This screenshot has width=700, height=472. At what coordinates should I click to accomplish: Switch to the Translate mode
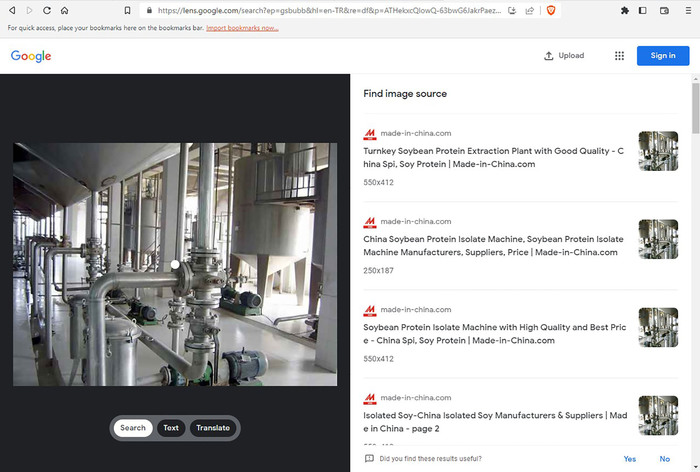click(x=212, y=428)
